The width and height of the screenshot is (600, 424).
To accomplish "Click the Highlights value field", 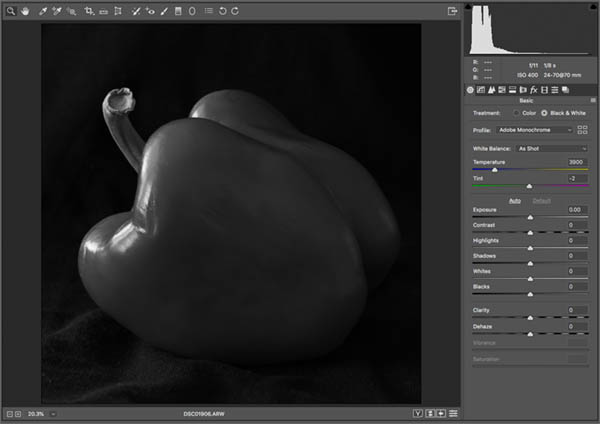I will (x=577, y=240).
